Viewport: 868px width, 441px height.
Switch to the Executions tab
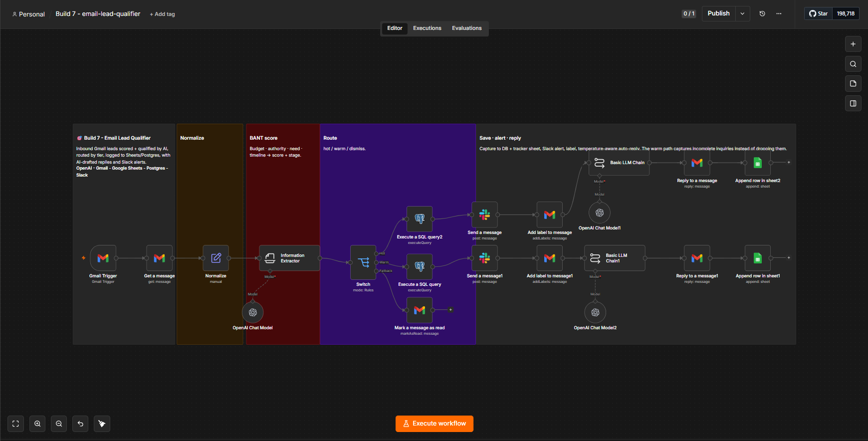427,28
